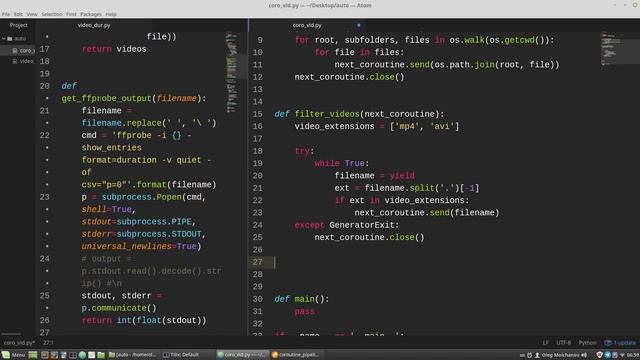Open the Selection menu
The width and height of the screenshot is (640, 360).
(52, 14)
